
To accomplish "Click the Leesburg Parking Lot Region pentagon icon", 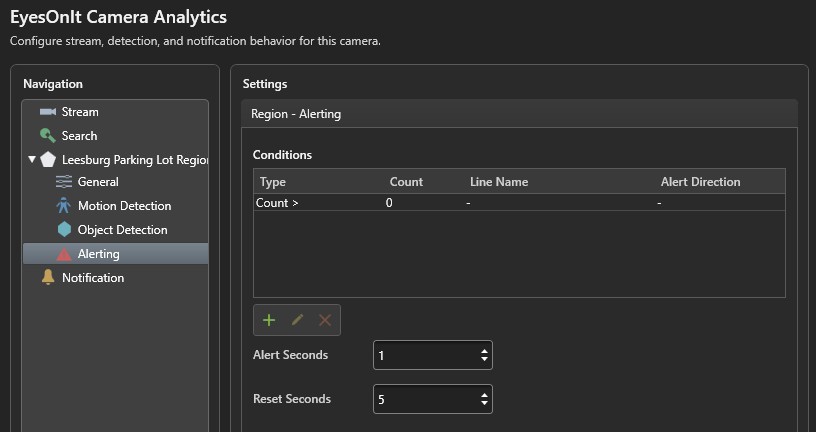I will [x=48, y=160].
